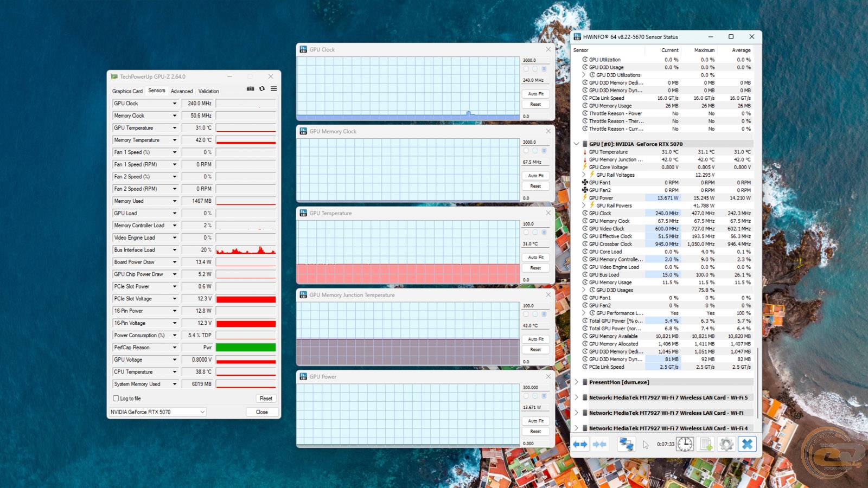Click the collapse-columns arrows in HWiNFO

(599, 444)
